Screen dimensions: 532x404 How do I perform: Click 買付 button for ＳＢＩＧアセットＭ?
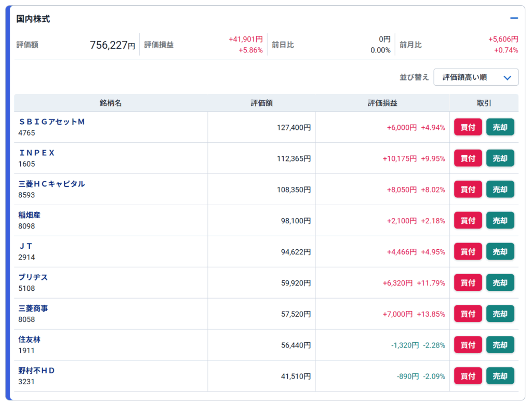point(468,127)
